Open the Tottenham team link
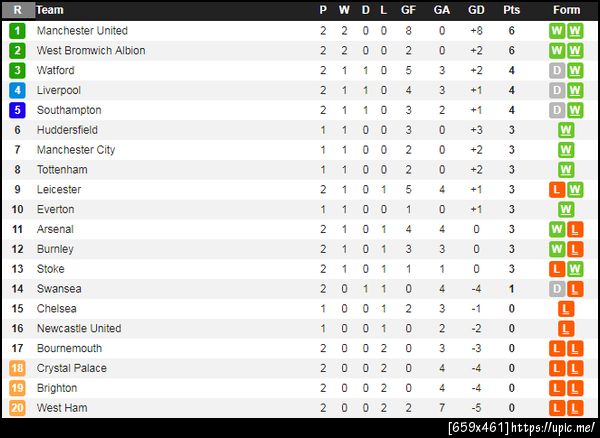The height and width of the screenshot is (438, 600). pyautogui.click(x=62, y=170)
